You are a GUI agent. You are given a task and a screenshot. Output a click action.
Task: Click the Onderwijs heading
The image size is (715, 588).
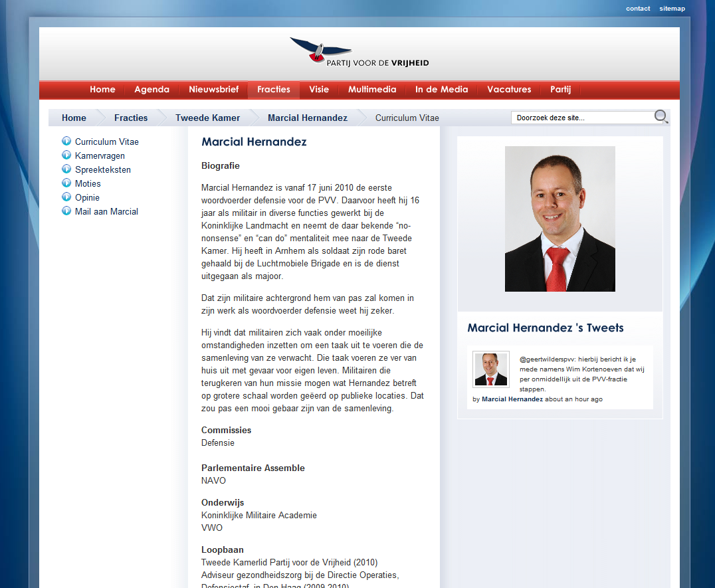tap(223, 503)
